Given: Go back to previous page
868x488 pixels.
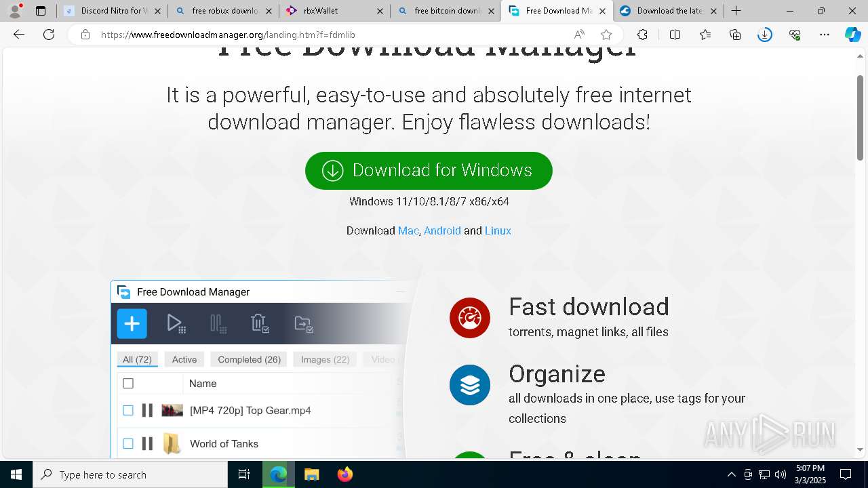Looking at the screenshot, I should click(19, 35).
